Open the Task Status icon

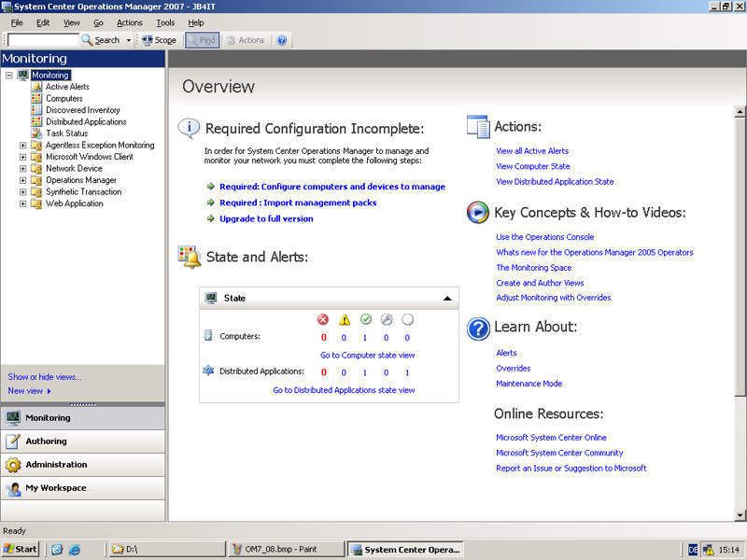click(36, 133)
